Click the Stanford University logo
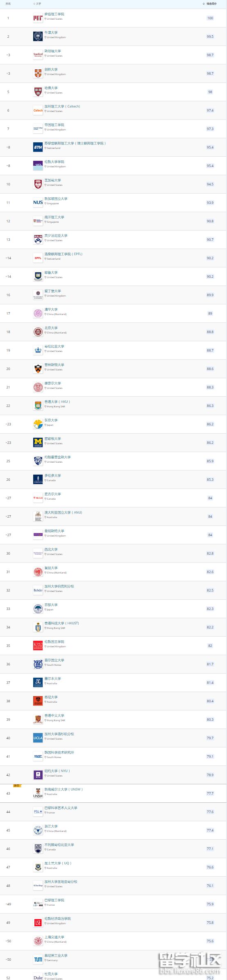227x980 pixels. [x=38, y=55]
